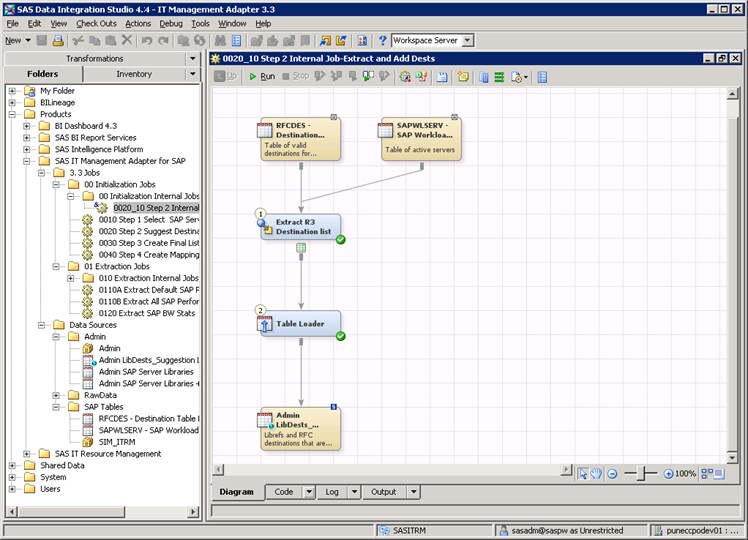
Task: Click the binoculars Find icon
Action: (220, 41)
